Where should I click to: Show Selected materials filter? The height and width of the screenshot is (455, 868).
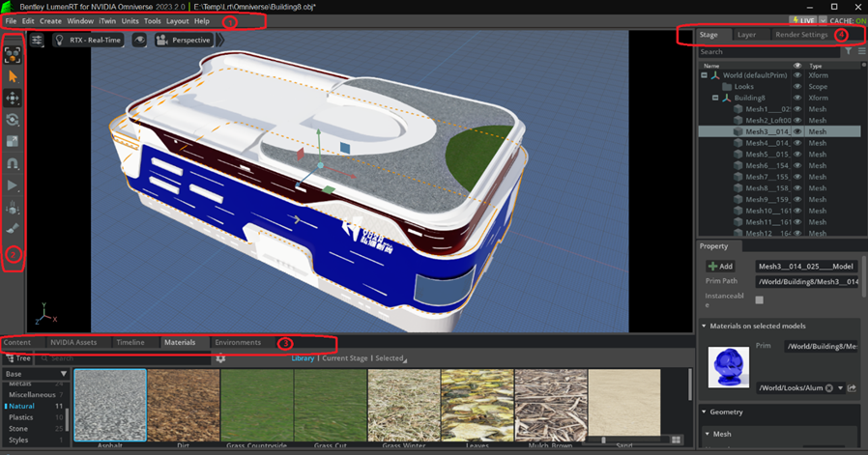click(390, 358)
